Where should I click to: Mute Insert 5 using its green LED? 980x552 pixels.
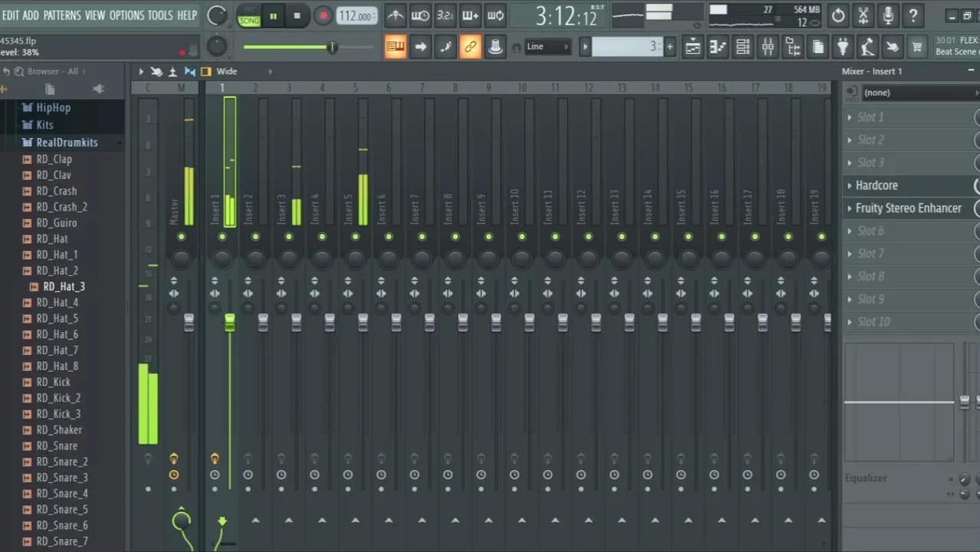(355, 237)
